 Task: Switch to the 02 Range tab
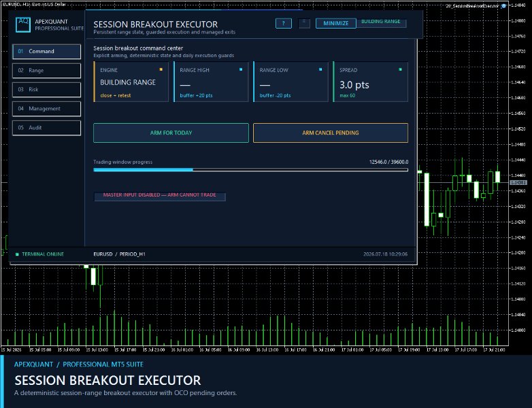(x=46, y=71)
